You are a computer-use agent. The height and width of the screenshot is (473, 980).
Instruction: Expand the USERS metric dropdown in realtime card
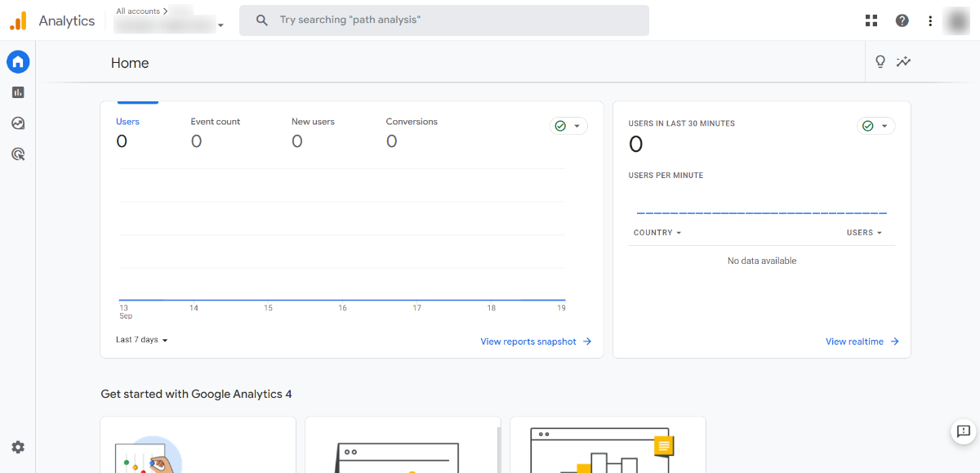(x=864, y=233)
